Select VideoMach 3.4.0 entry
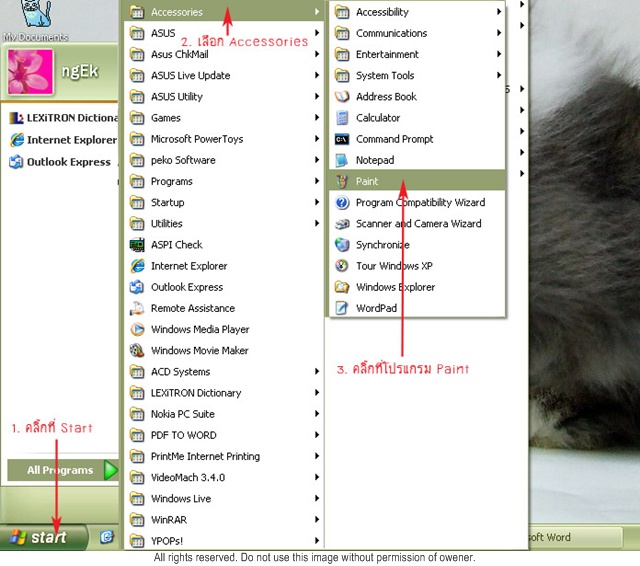 (x=223, y=477)
